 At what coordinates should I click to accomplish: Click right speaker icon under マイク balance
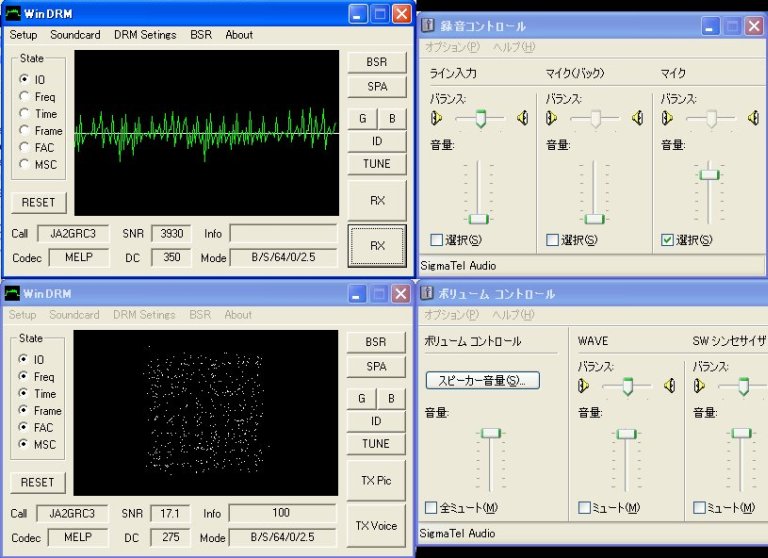(x=753, y=118)
